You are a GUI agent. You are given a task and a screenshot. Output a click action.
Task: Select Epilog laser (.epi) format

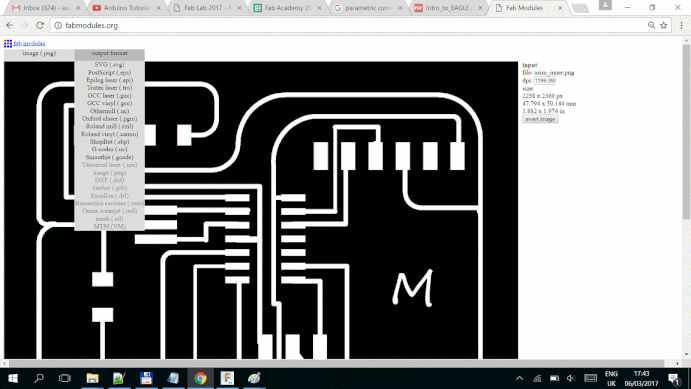tap(109, 80)
